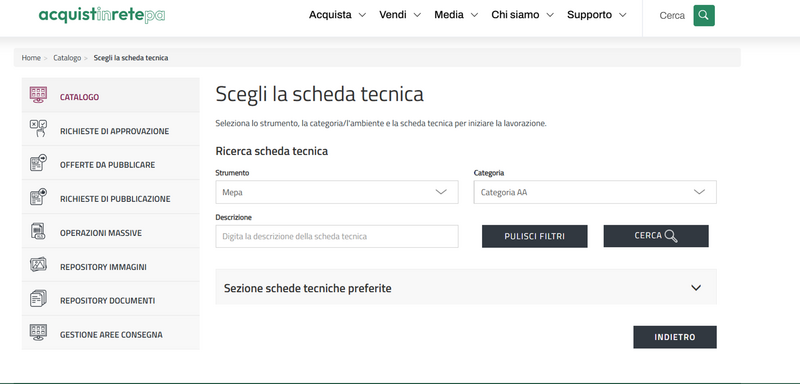This screenshot has height=384, width=800.
Task: Open Operazioni massive
Action: pyautogui.click(x=110, y=231)
